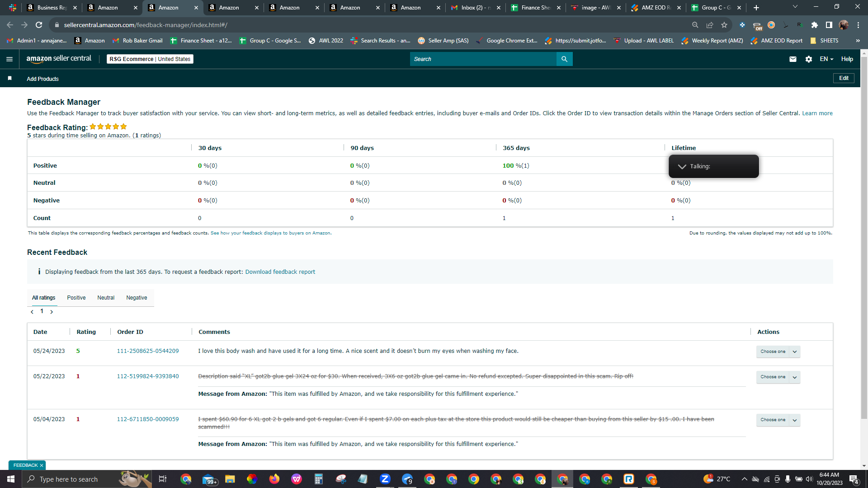Click the Edit button
This screenshot has height=488, width=868.
844,78
